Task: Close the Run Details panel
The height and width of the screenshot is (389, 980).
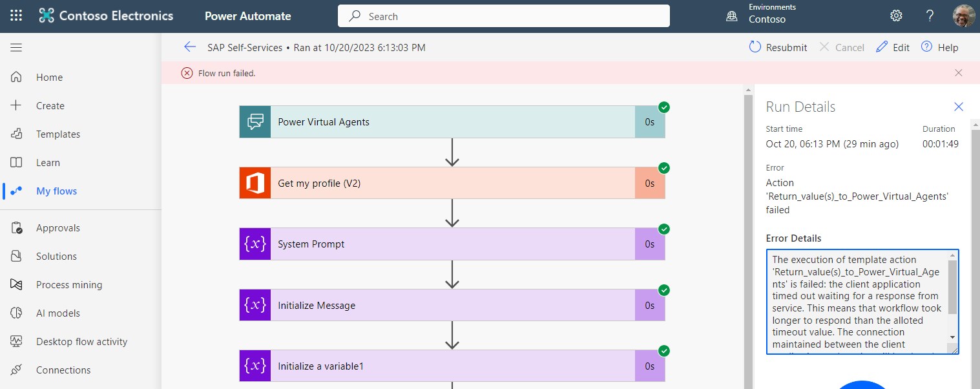Action: (959, 107)
